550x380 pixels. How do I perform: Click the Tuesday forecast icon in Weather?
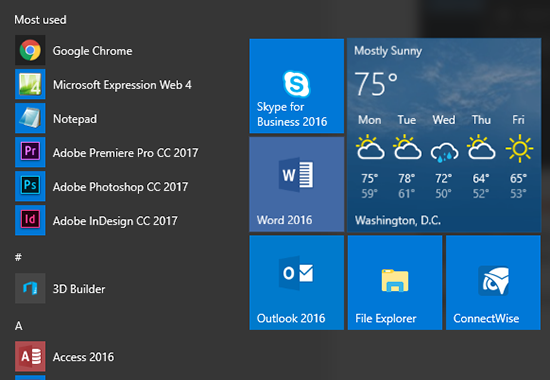coord(407,147)
